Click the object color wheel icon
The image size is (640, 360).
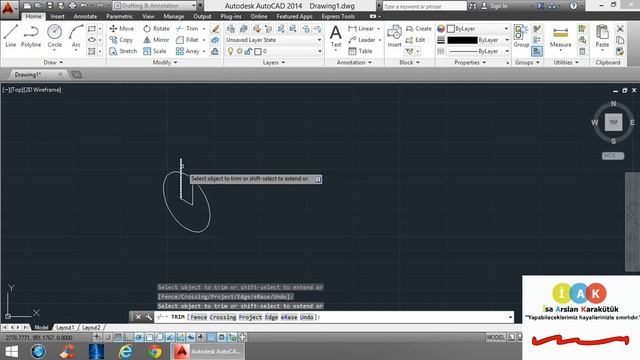[x=441, y=29]
